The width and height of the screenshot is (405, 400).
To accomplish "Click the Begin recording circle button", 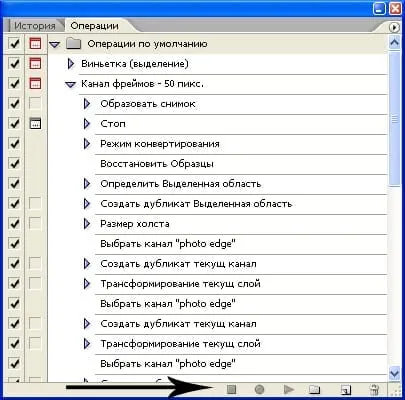I will pos(259,389).
